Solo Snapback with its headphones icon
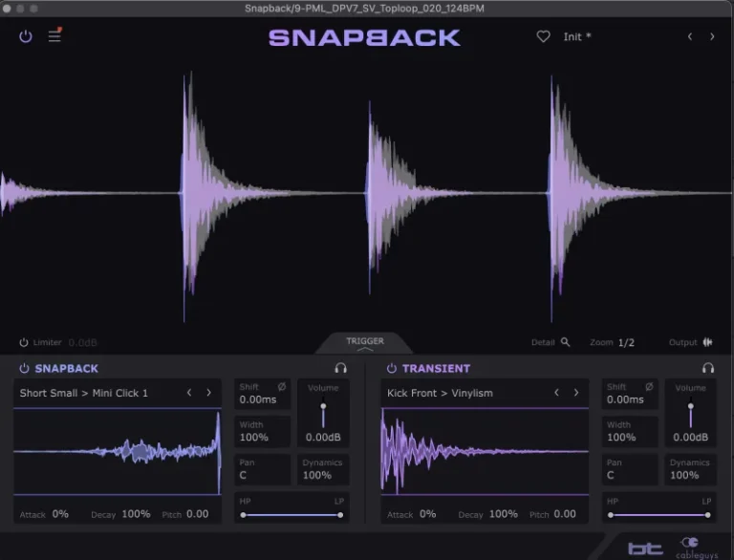 (341, 368)
